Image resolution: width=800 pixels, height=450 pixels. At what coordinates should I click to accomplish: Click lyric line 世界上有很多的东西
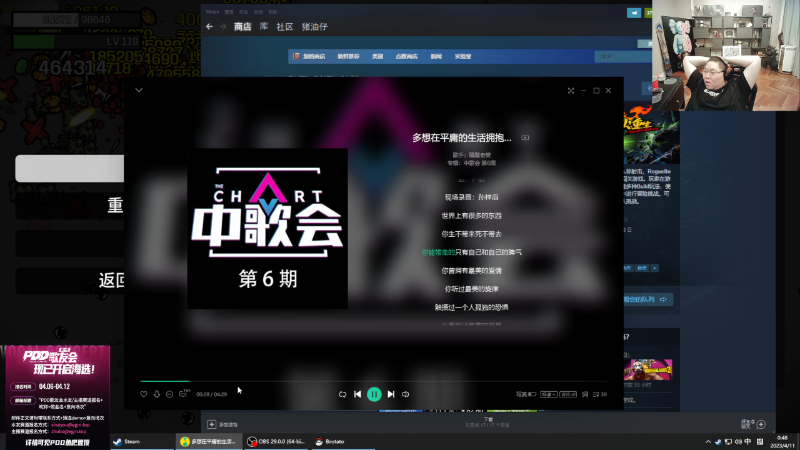pos(471,215)
